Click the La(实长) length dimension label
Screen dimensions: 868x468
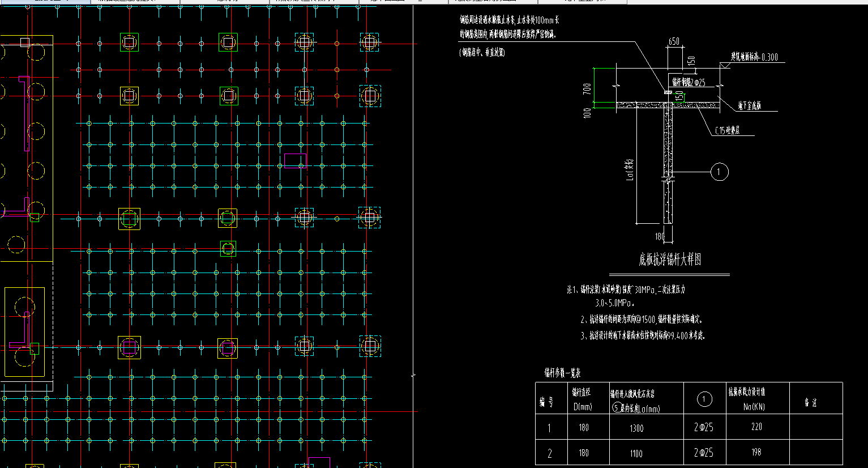coord(630,169)
